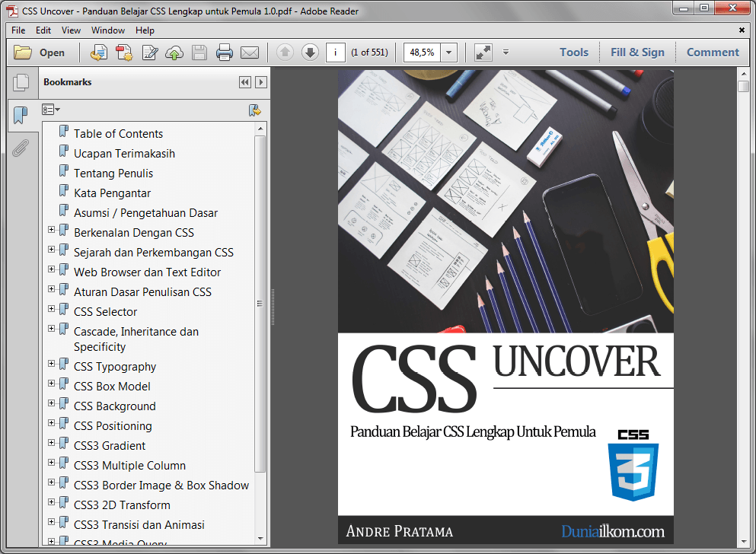Expand the CSS Typography bookmark
Viewport: 756px width, 554px height.
[51, 363]
